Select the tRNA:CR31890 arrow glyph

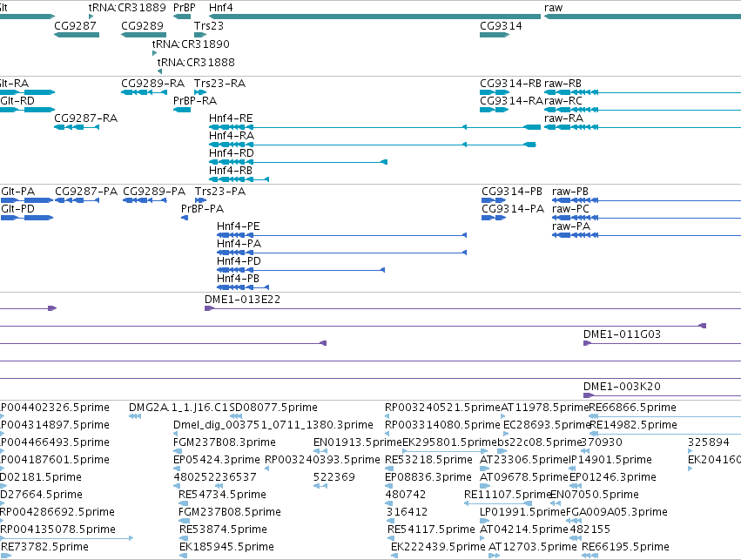tap(154, 53)
